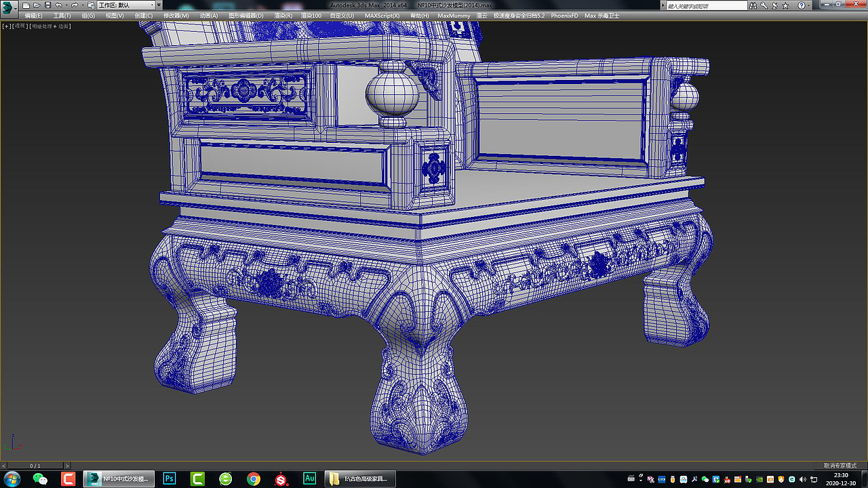868x488 pixels.
Task: Open the 编辑(E) menu
Action: point(33,16)
